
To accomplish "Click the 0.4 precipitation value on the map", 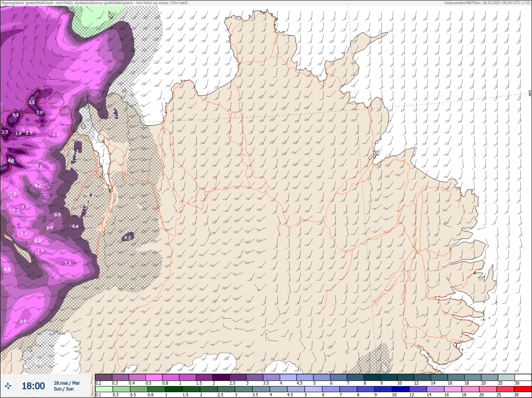I will point(75,226).
